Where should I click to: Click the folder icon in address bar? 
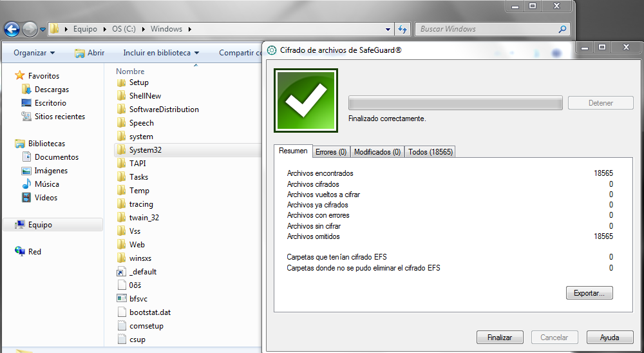pos(55,29)
